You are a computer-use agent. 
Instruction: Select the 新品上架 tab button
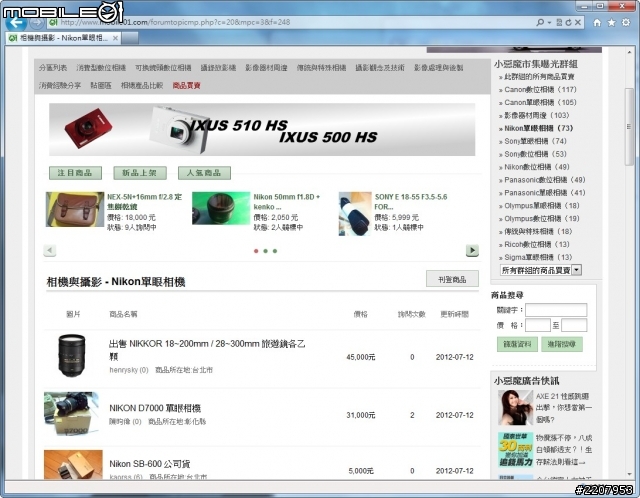click(x=140, y=173)
